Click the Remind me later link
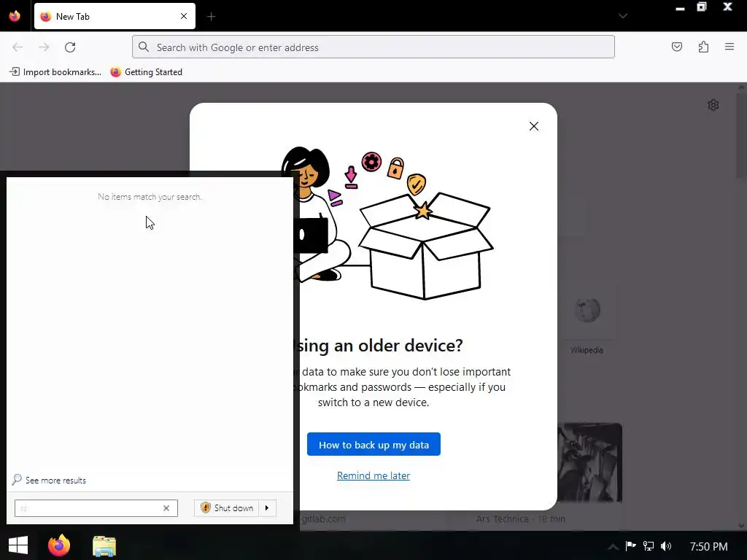Screen dimensions: 747x560 [x=373, y=475]
